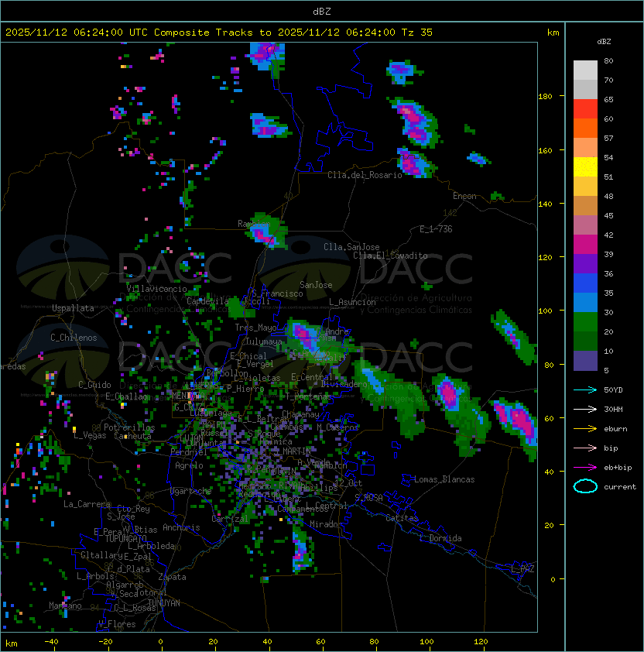Image resolution: width=644 pixels, height=652 pixels.
Task: Click the storm cell south of Mirador
Action: click(302, 550)
